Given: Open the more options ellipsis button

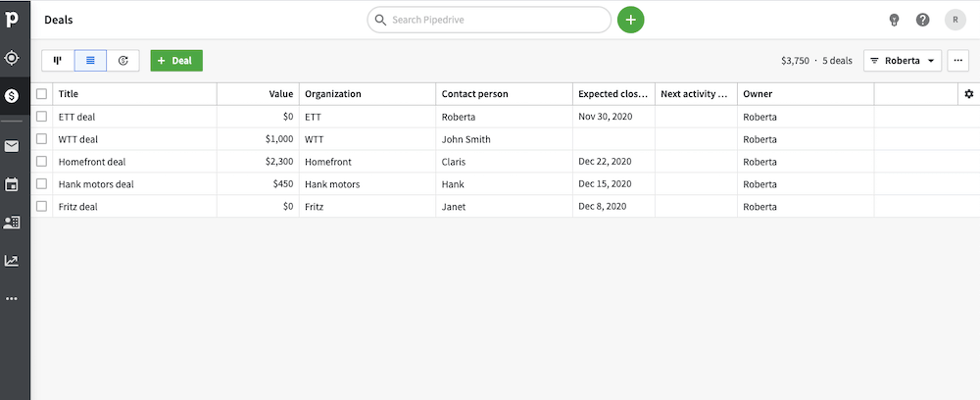Looking at the screenshot, I should coord(957,61).
